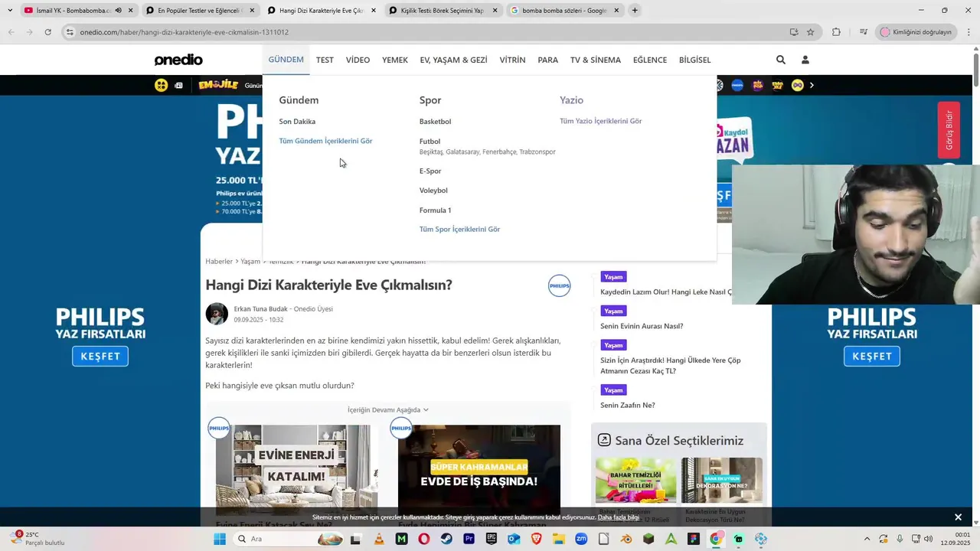Open Opera from the taskbar

pyautogui.click(x=424, y=539)
